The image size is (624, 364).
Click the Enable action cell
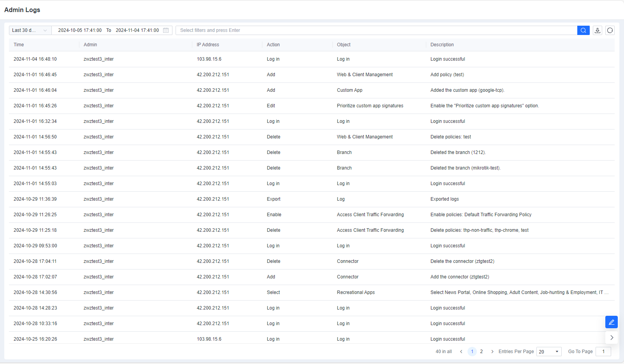click(274, 215)
